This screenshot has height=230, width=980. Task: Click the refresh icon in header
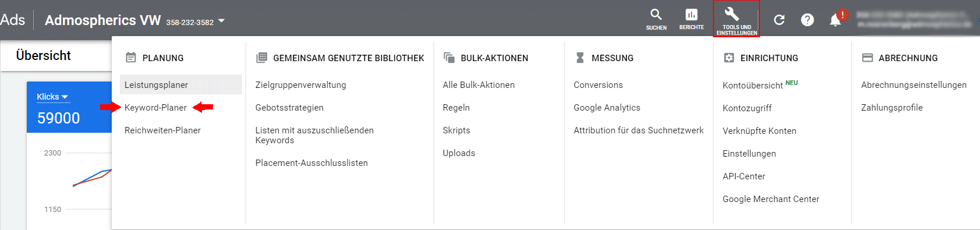coord(779,20)
